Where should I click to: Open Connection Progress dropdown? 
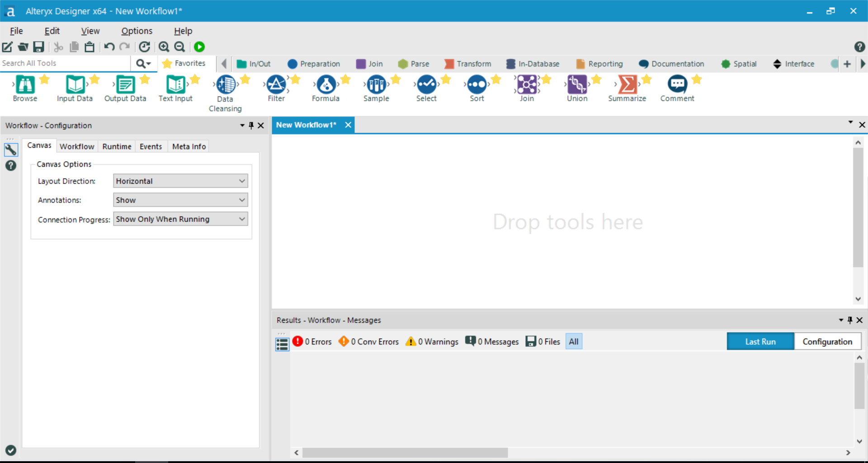click(180, 219)
